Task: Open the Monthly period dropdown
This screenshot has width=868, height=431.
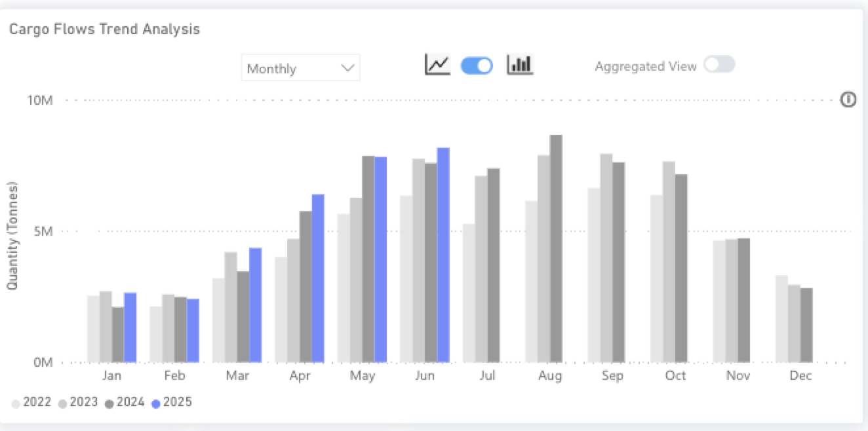Action: [x=300, y=68]
